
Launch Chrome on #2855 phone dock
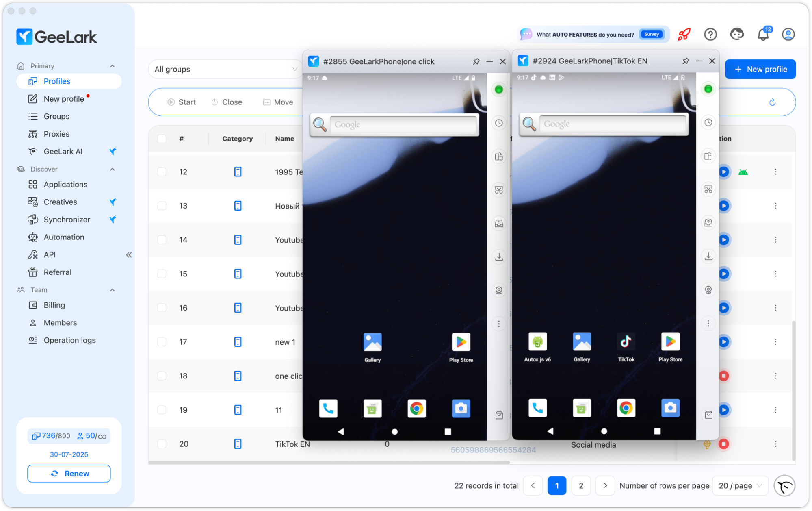tap(416, 409)
